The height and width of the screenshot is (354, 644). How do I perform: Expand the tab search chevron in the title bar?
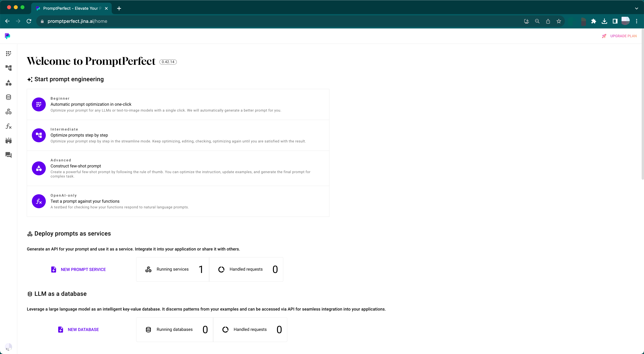pyautogui.click(x=636, y=8)
